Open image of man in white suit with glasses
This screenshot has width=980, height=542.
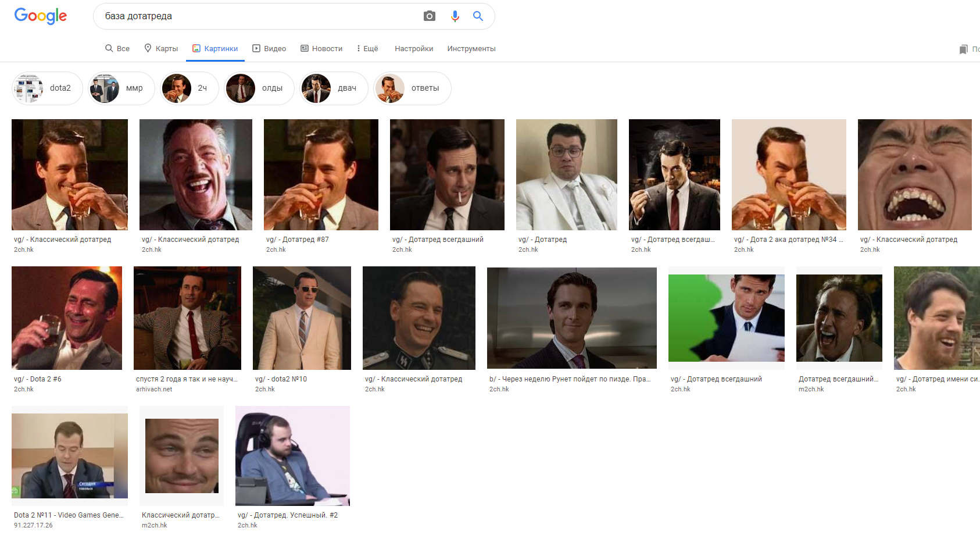click(567, 174)
